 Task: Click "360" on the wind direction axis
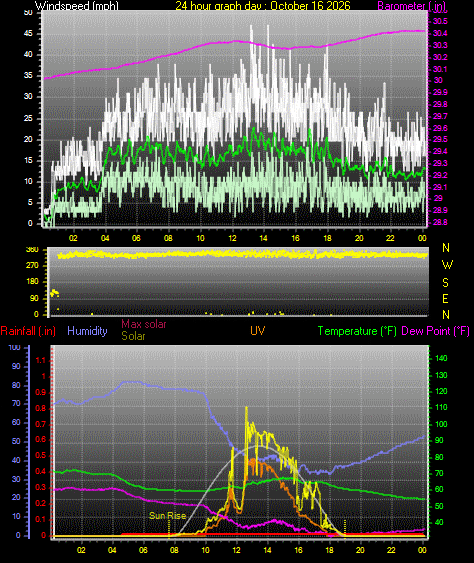point(32,250)
